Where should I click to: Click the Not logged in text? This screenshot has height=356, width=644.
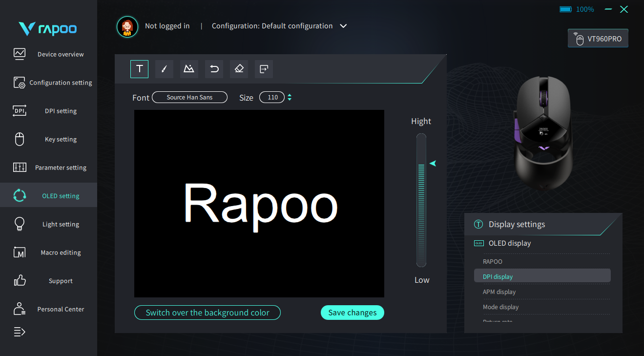pos(167,26)
